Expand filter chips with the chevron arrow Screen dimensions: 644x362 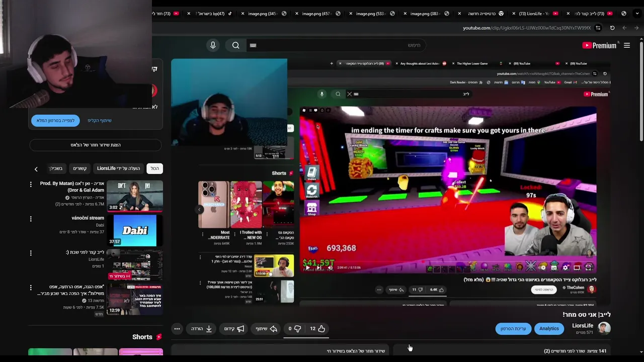(x=36, y=169)
